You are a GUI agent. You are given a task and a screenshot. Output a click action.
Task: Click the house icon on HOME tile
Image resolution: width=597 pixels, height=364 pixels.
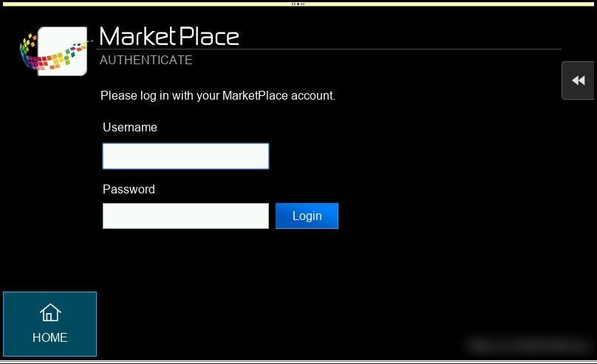tap(50, 312)
